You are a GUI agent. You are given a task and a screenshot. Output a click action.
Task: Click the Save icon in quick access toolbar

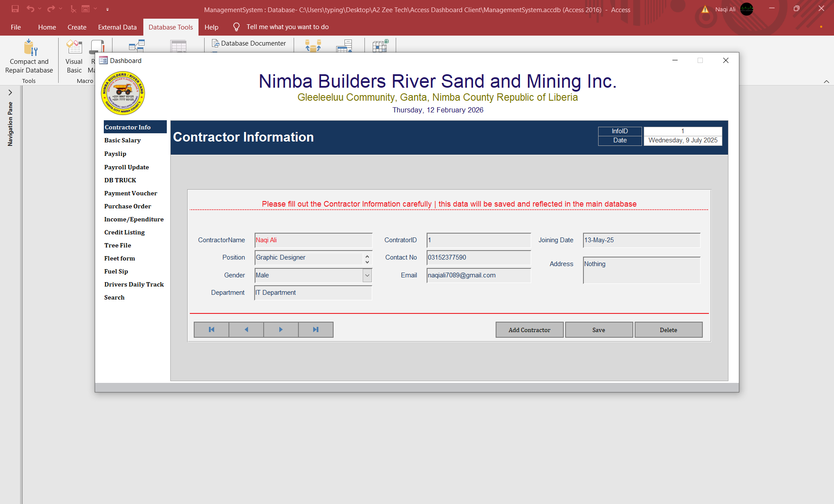15,9
